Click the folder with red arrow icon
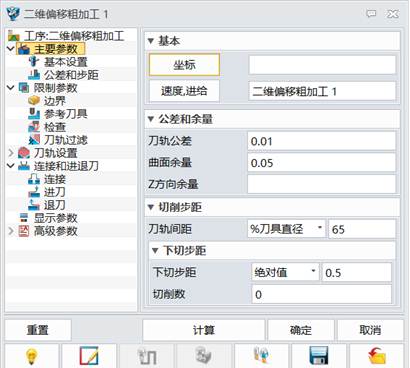Screen dimensions: 410x368 [377, 356]
